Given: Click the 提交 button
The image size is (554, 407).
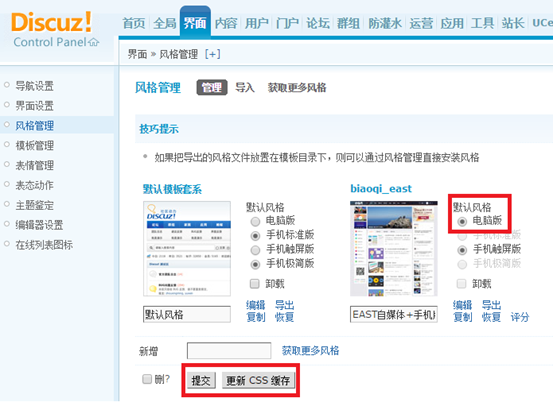Looking at the screenshot, I should 201,380.
